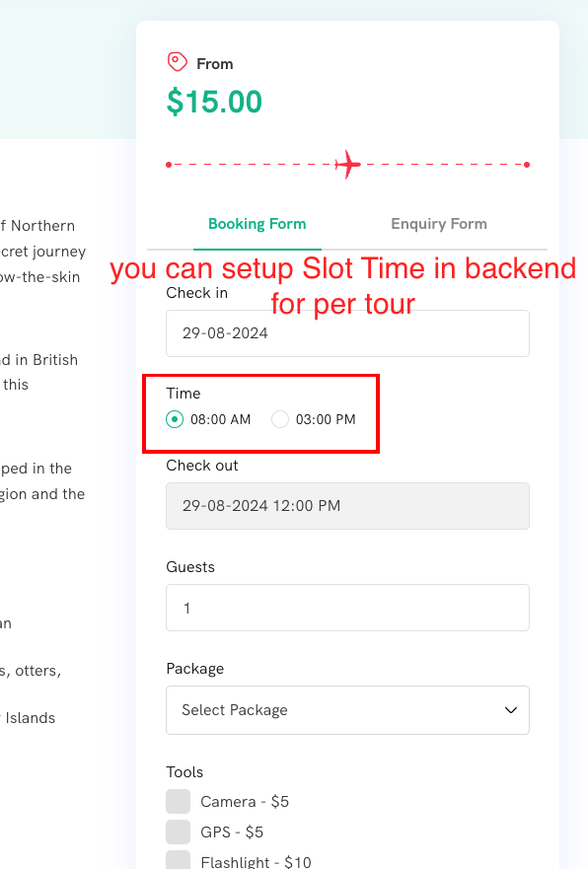Click the Camera - $5 label
This screenshot has height=869, width=588.
coord(245,801)
